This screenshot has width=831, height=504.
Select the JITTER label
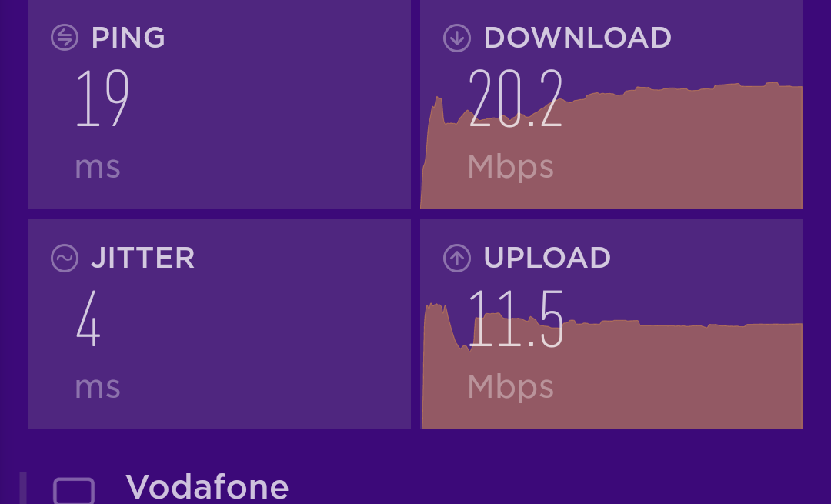pos(143,258)
